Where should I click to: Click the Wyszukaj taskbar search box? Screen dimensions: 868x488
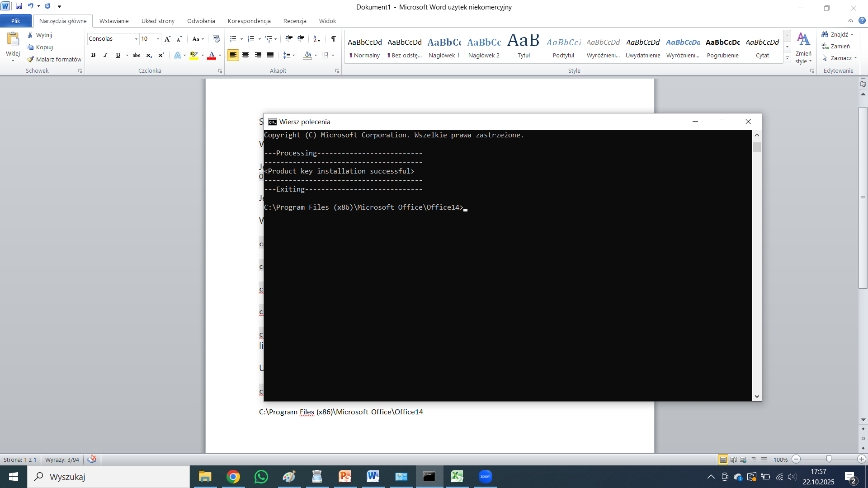pos(108,477)
